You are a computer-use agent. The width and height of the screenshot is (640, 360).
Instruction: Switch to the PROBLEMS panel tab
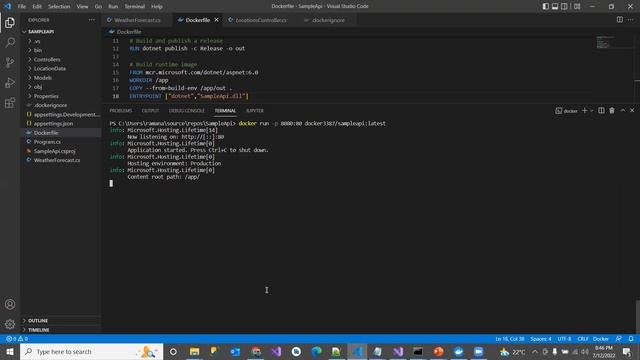point(121,111)
